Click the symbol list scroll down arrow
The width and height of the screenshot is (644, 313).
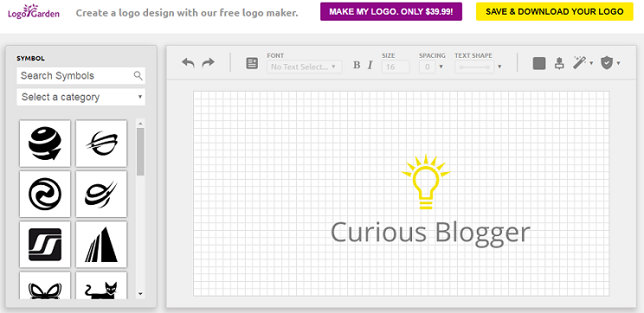[140, 294]
